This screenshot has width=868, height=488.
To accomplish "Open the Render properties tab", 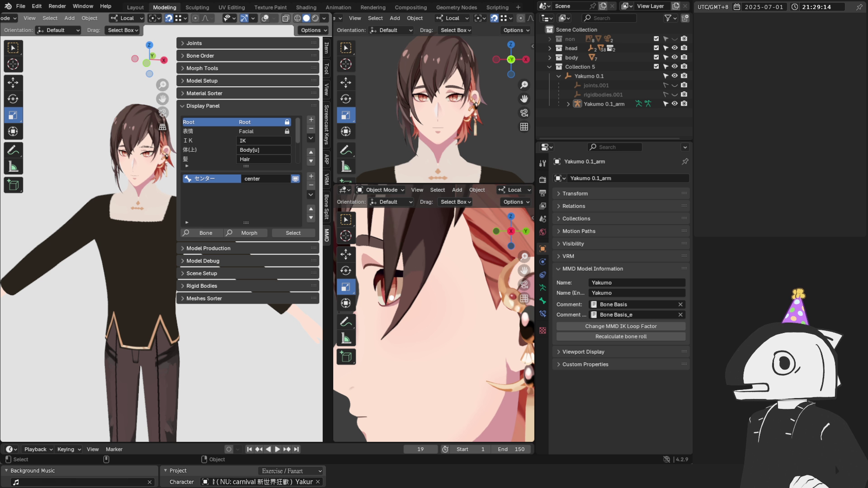I will pos(542,180).
